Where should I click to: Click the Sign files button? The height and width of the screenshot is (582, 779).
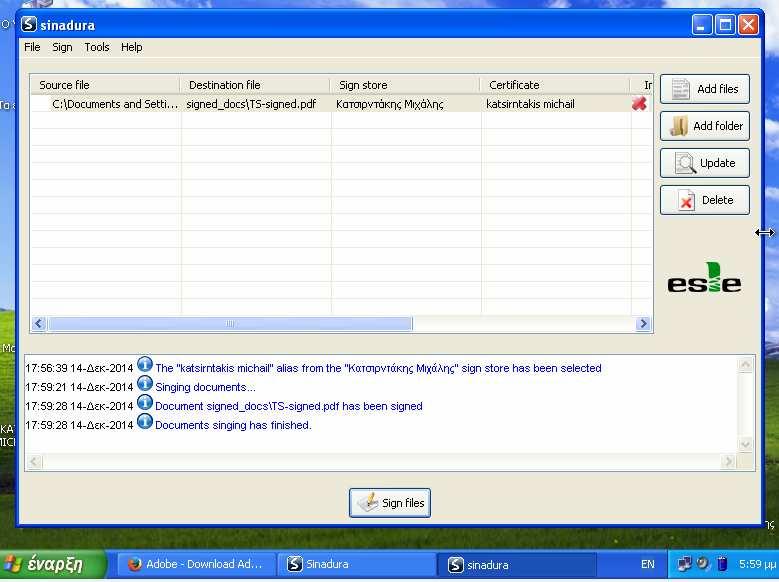click(390, 503)
